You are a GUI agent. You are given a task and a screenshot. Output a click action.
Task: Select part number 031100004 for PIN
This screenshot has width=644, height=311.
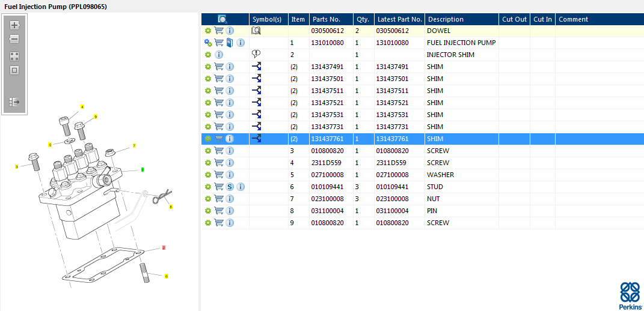point(328,211)
